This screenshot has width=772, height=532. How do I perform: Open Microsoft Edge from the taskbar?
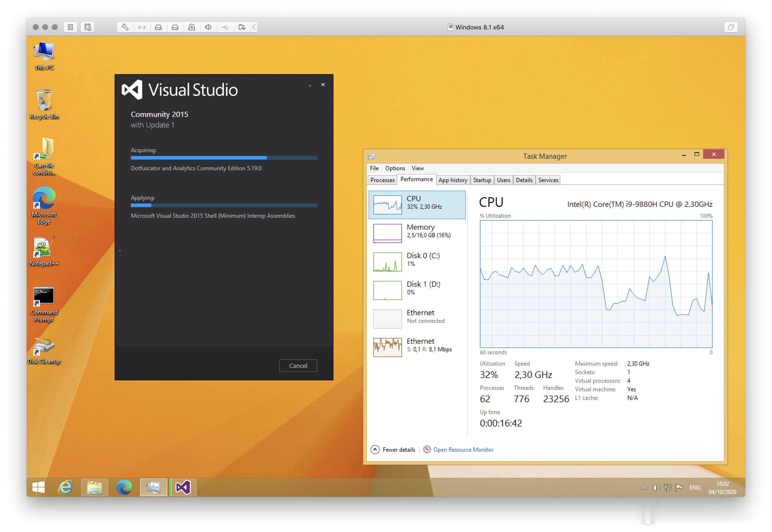pos(124,487)
